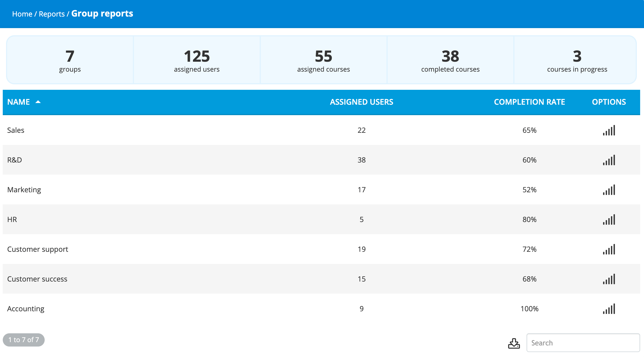Screen dimensions: 644x357
Task: Open report chart icon for R&D
Action: click(x=609, y=160)
